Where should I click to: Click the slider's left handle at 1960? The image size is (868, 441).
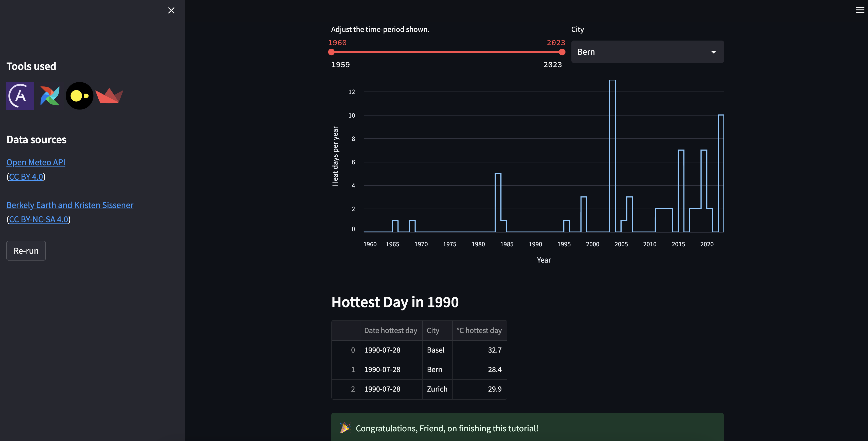click(331, 52)
